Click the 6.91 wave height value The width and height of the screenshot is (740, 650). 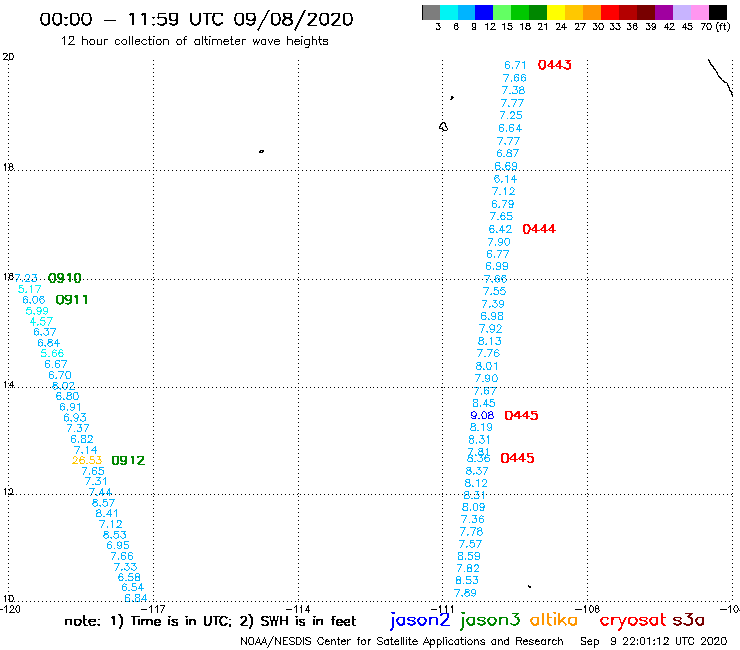[x=70, y=407]
